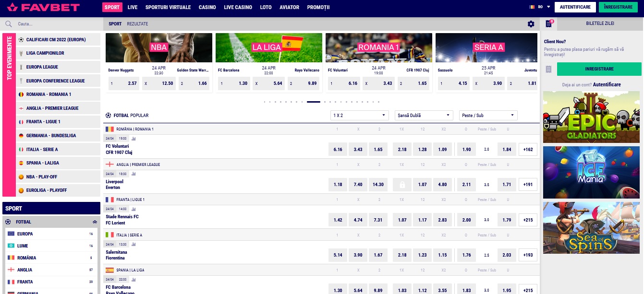644x294 pixels.
Task: Expand +162 more markets for FC Voluntari
Action: click(x=528, y=150)
